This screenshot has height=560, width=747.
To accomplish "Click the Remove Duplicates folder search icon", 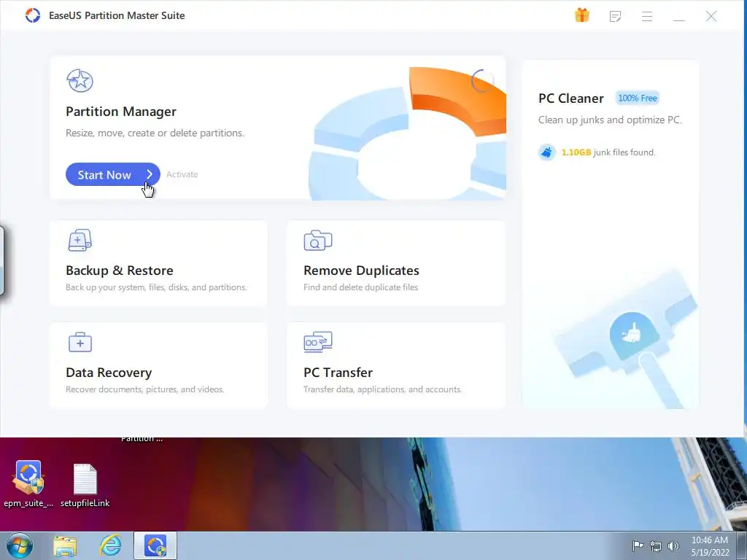I will coord(318,241).
